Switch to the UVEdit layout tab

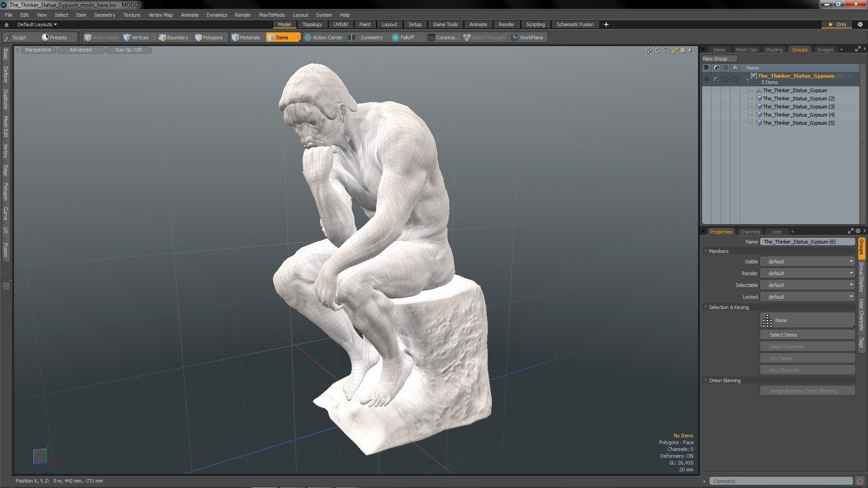point(340,24)
